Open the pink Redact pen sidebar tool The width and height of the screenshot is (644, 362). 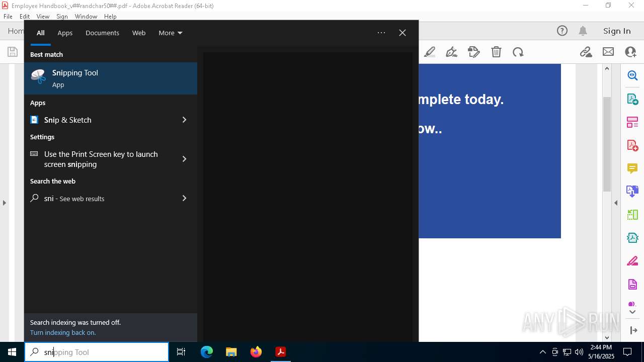pyautogui.click(x=632, y=261)
